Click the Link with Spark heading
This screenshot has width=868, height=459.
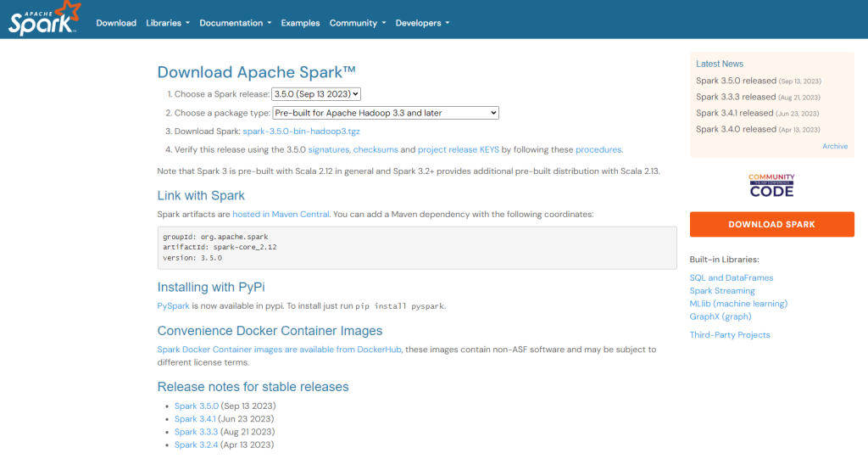click(201, 196)
